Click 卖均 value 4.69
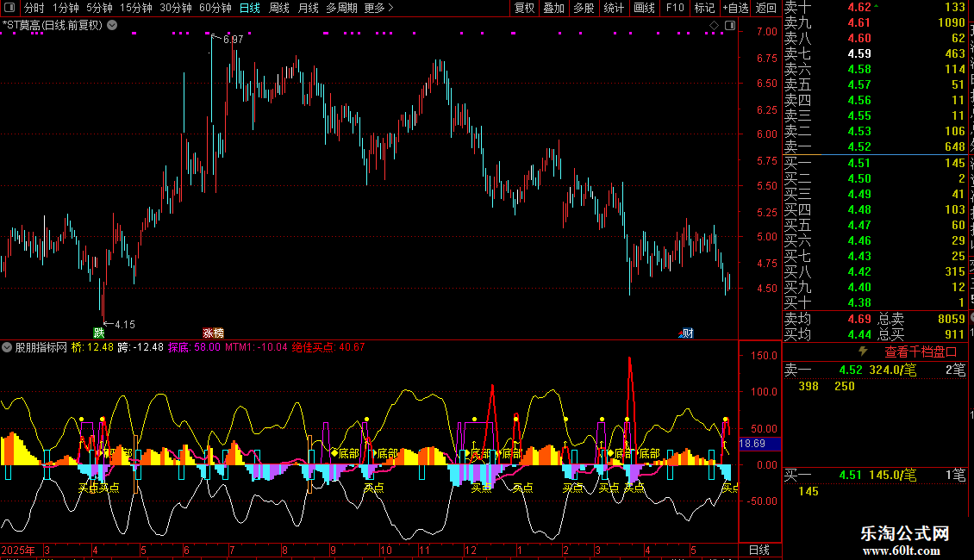 pyautogui.click(x=859, y=319)
